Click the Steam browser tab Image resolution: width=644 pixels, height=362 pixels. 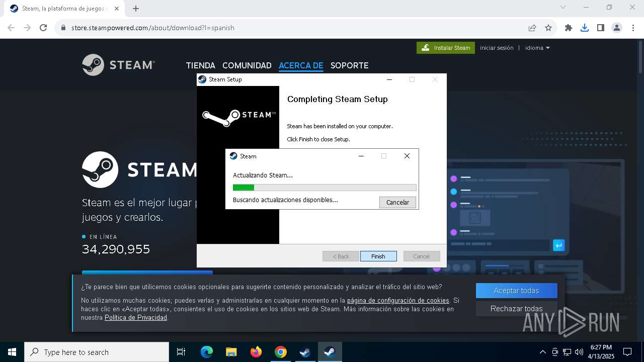click(64, 9)
